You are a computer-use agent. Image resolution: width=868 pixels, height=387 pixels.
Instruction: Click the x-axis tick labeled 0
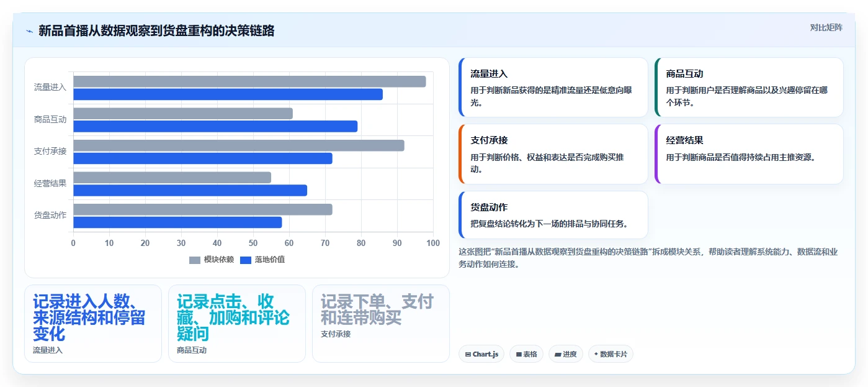tap(73, 243)
